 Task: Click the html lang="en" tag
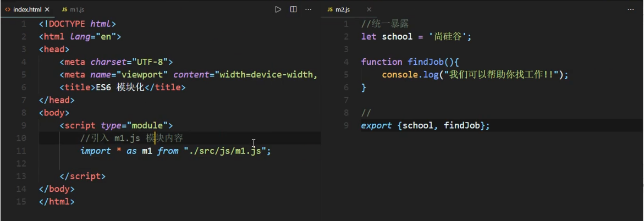click(x=80, y=37)
